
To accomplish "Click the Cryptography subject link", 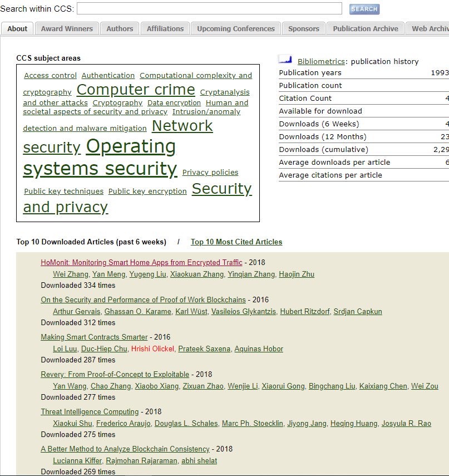I will (x=117, y=103).
